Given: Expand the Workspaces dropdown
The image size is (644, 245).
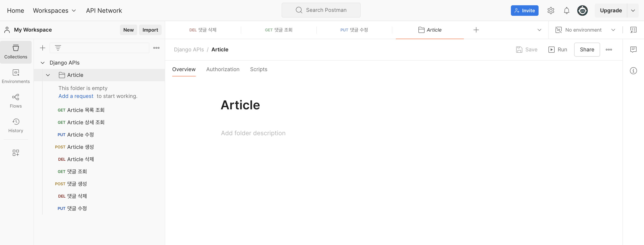Looking at the screenshot, I should (54, 11).
